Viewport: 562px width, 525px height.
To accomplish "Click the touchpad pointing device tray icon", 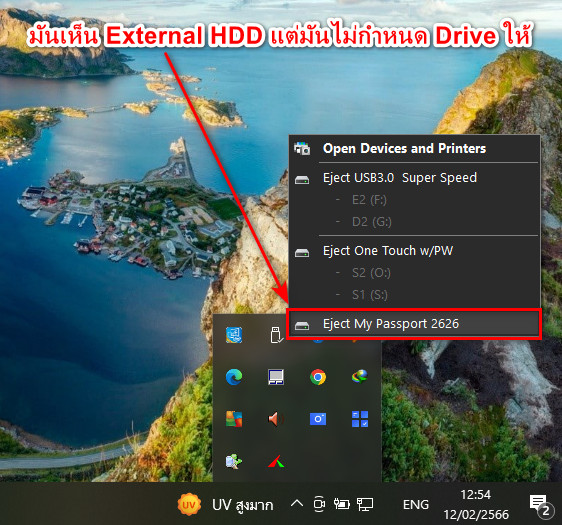I will [276, 377].
